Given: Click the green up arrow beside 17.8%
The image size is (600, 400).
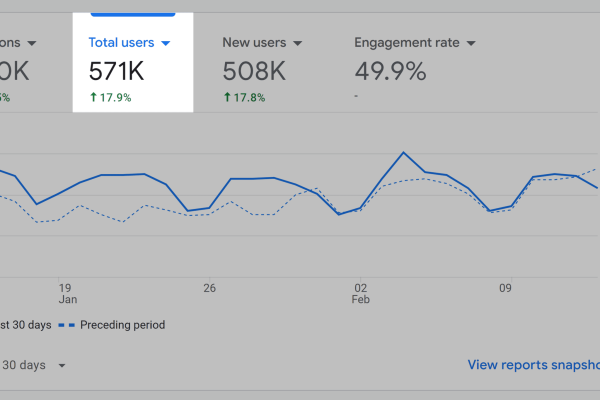Looking at the screenshot, I should click(x=227, y=98).
